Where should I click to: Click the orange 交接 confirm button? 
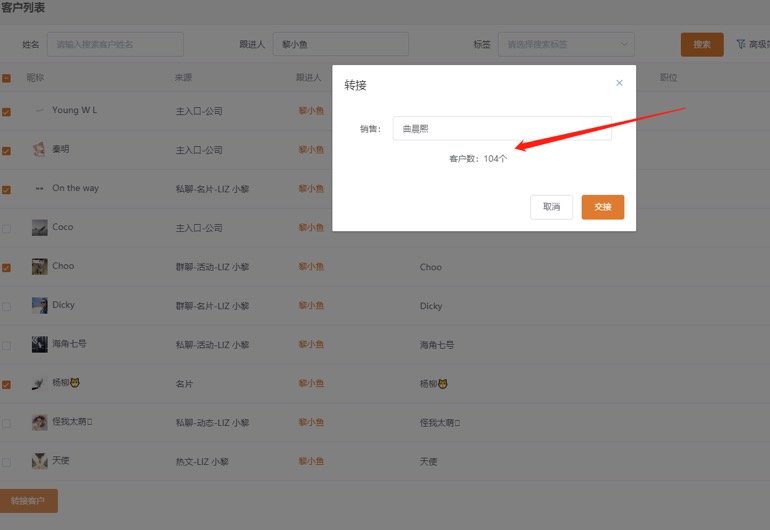click(602, 207)
